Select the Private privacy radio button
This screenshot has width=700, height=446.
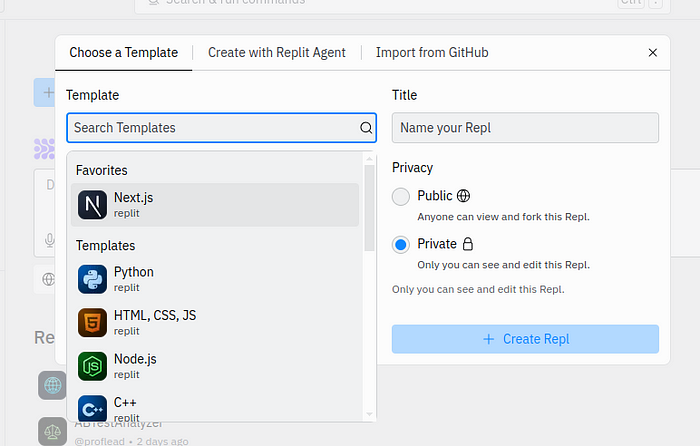(x=400, y=245)
